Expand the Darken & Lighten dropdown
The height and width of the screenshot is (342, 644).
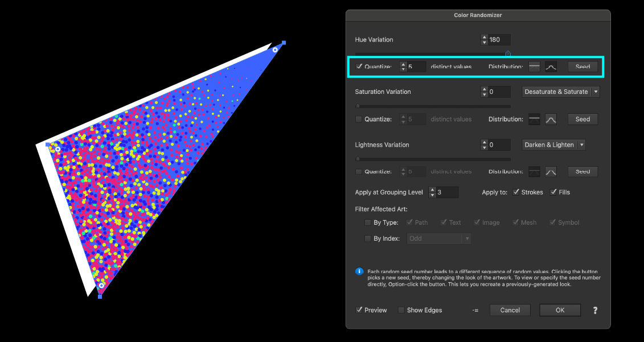pyautogui.click(x=554, y=145)
